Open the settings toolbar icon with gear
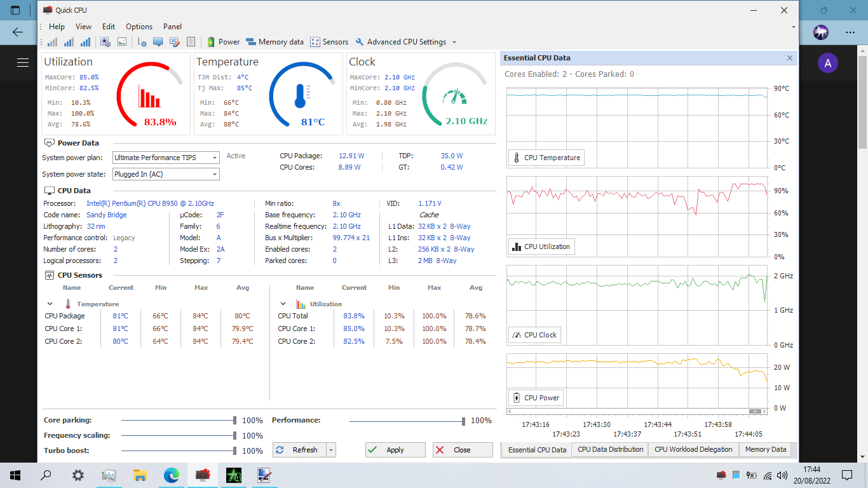 pyautogui.click(x=105, y=42)
